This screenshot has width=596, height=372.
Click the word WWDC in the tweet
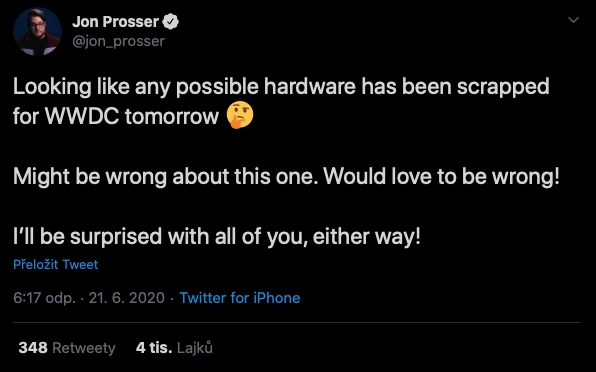click(82, 116)
